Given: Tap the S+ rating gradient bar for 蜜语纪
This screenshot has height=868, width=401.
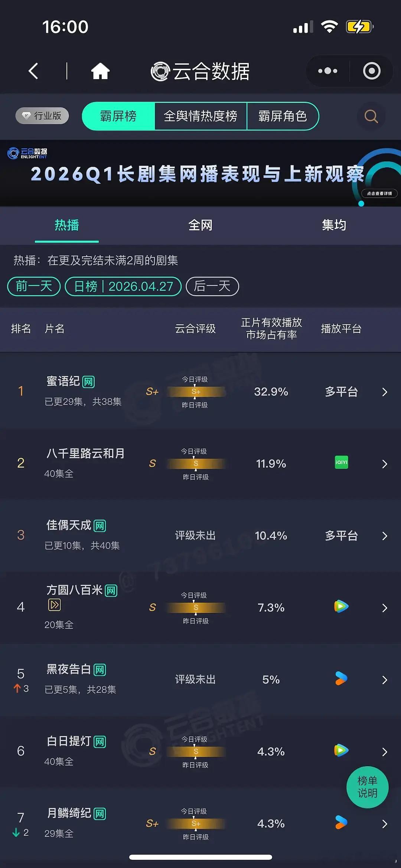Looking at the screenshot, I should point(196,391).
